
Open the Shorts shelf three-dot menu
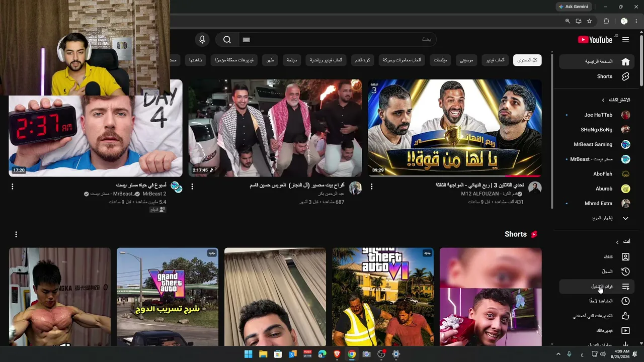pyautogui.click(x=16, y=234)
